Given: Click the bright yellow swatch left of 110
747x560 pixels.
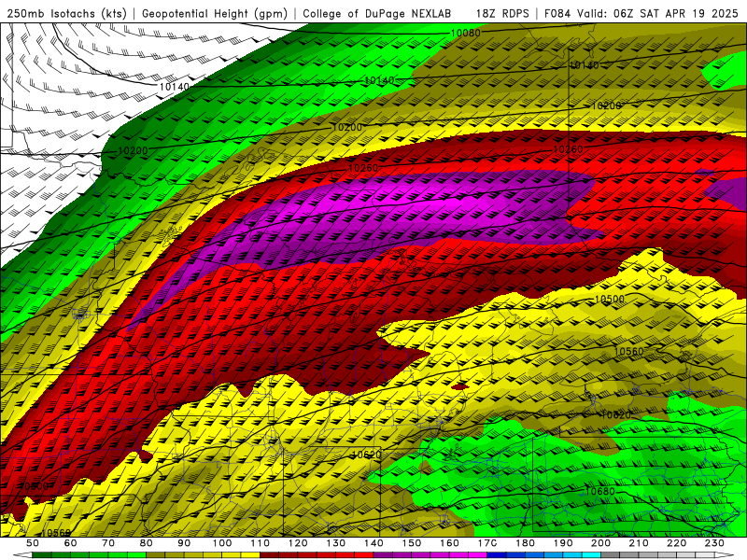Looking at the screenshot, I should point(250,555).
